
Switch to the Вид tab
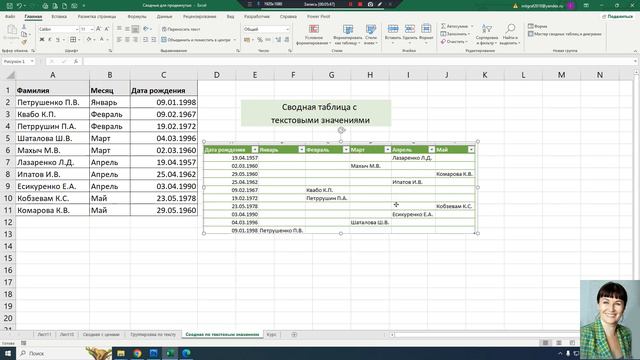[x=230, y=17]
